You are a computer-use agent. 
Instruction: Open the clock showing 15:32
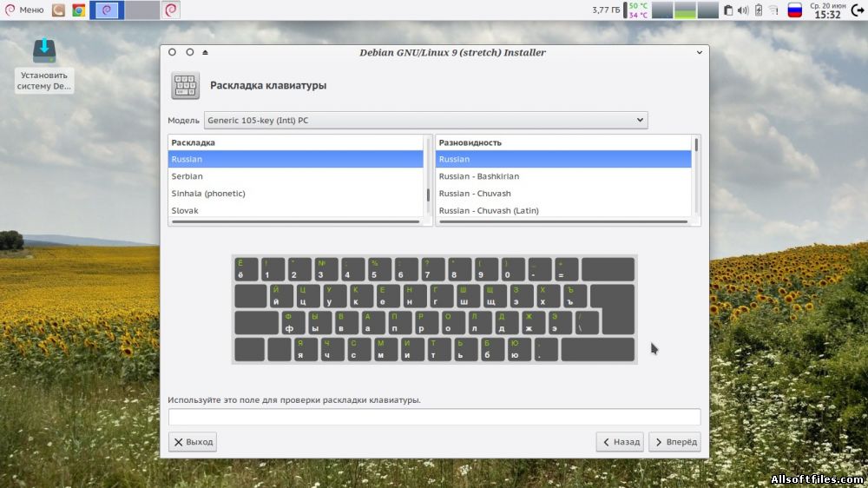(827, 10)
